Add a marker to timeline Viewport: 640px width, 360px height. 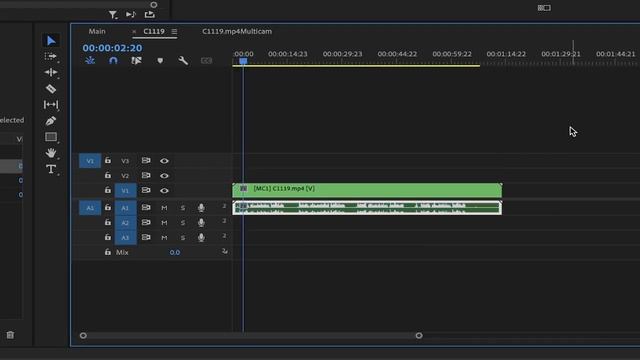tap(160, 60)
